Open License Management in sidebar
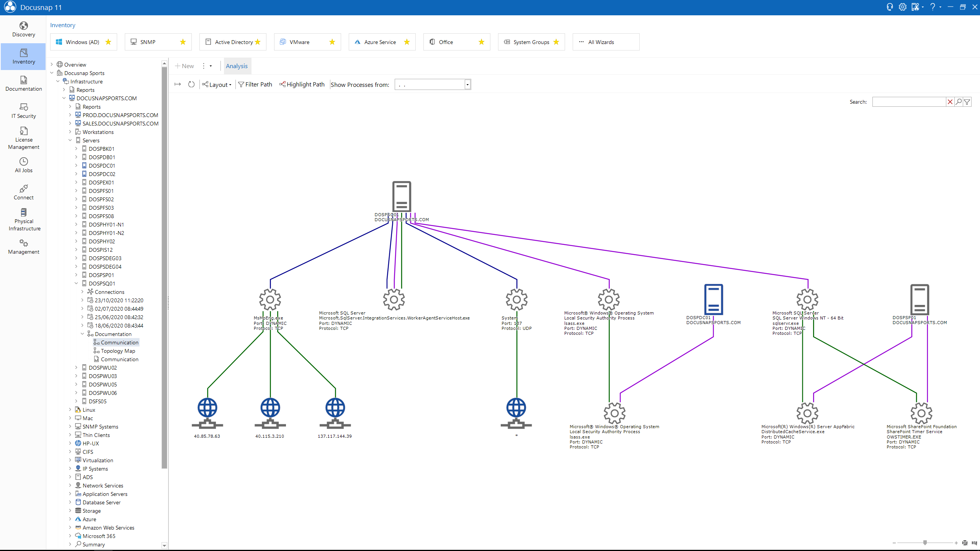Viewport: 980px width, 551px height. [24, 138]
